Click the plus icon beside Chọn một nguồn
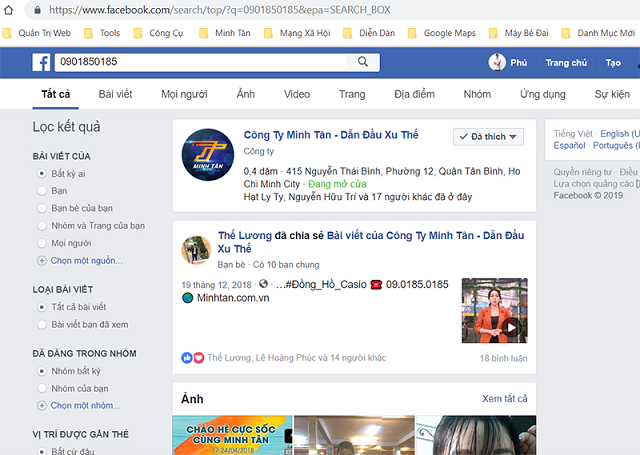 [42, 261]
